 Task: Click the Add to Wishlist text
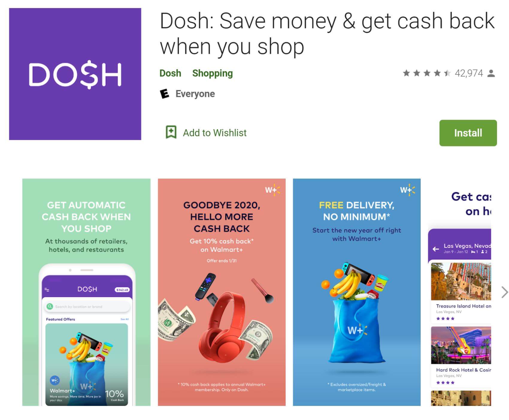tap(215, 133)
